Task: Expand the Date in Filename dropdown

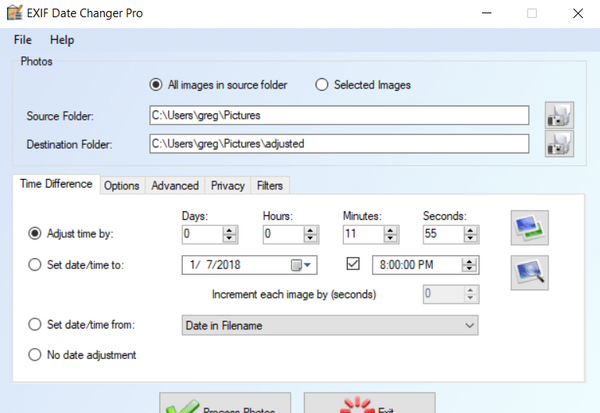Action: click(470, 325)
